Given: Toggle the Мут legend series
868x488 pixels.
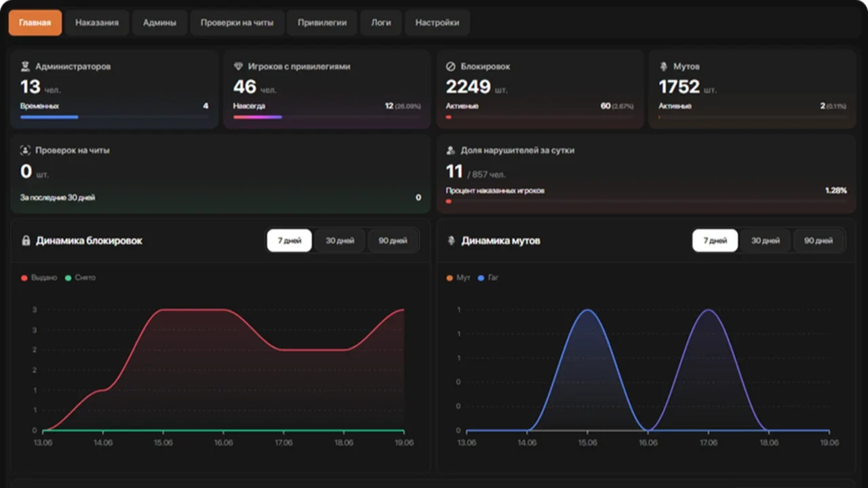Looking at the screenshot, I should point(458,278).
